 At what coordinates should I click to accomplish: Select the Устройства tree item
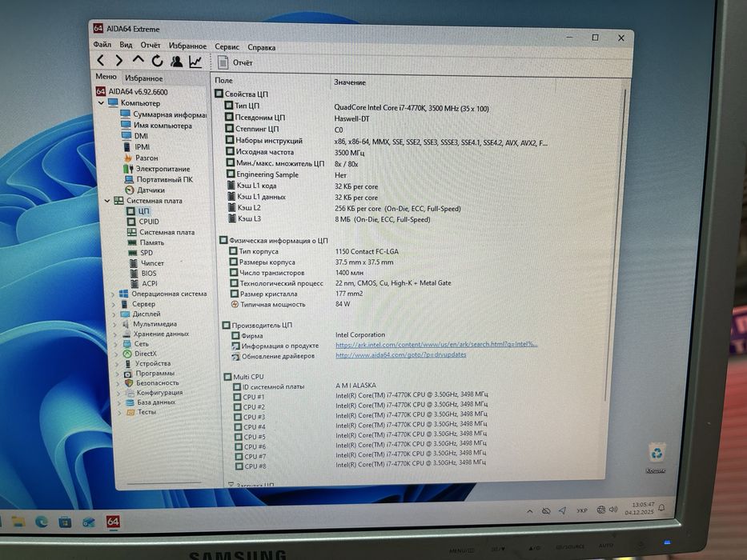[152, 363]
